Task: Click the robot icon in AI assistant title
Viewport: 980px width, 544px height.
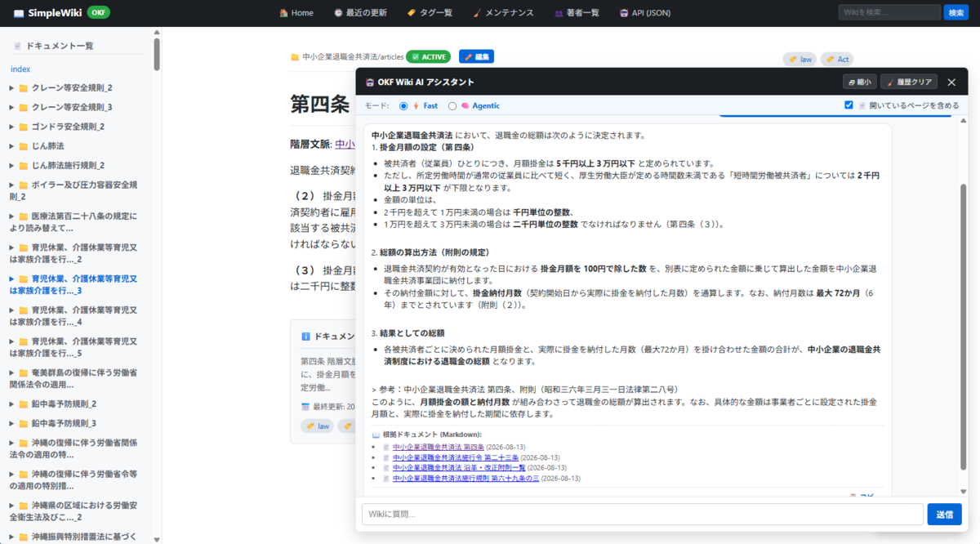Action: tap(369, 82)
